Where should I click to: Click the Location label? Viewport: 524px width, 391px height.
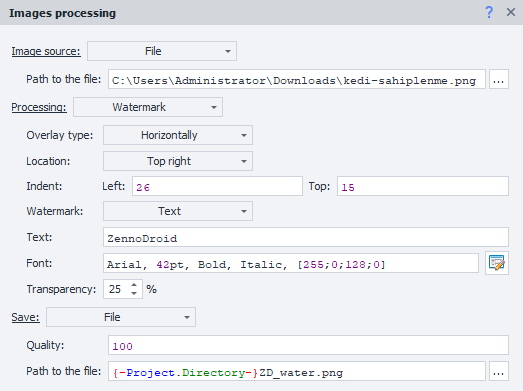[48, 161]
